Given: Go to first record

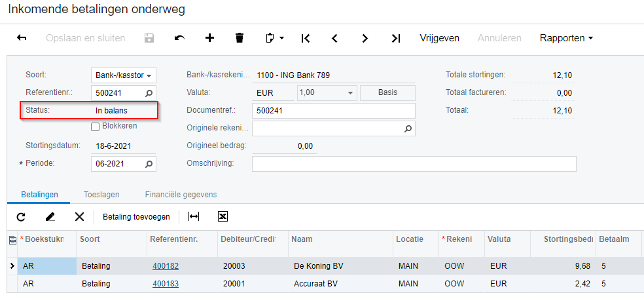Looking at the screenshot, I should pyautogui.click(x=305, y=38).
